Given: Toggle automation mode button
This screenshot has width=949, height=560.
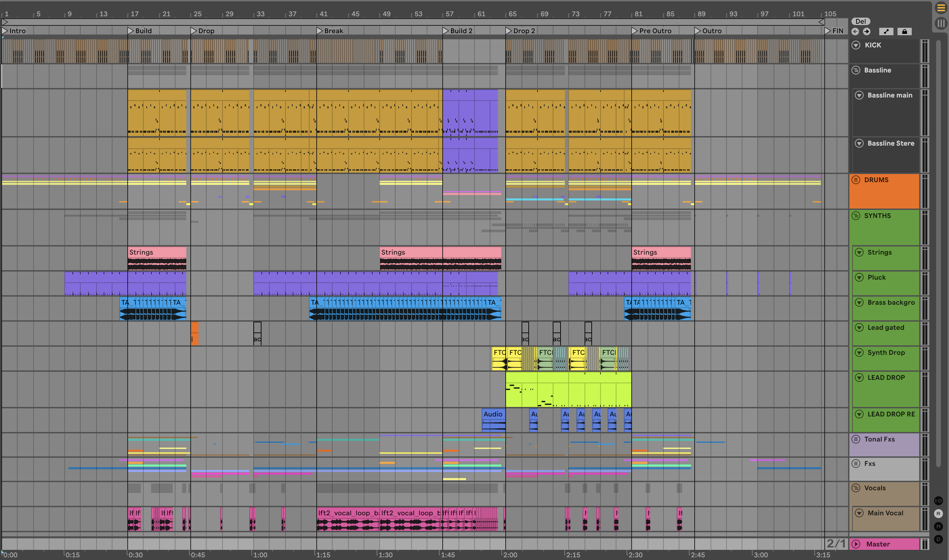Looking at the screenshot, I should [x=886, y=32].
